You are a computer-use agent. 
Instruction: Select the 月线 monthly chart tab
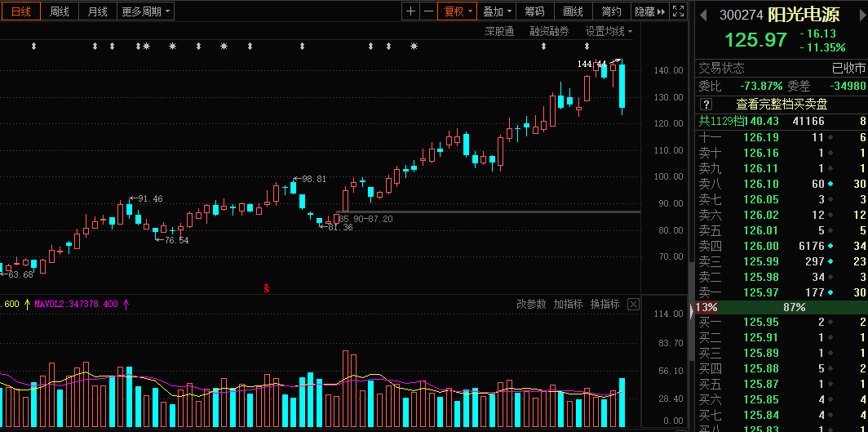point(97,11)
